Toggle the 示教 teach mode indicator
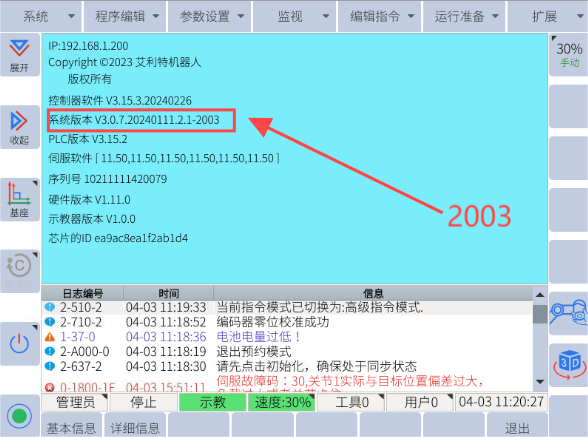The image size is (588, 437). 213,402
